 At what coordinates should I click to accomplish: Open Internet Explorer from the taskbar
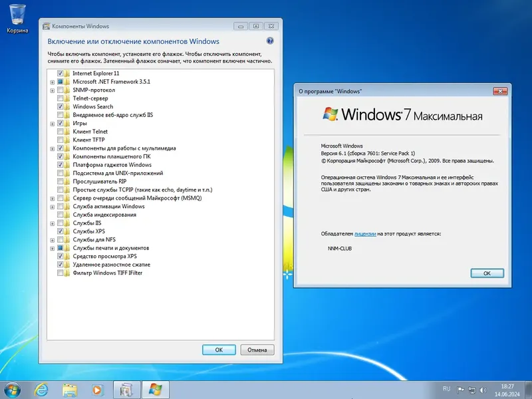click(x=43, y=389)
